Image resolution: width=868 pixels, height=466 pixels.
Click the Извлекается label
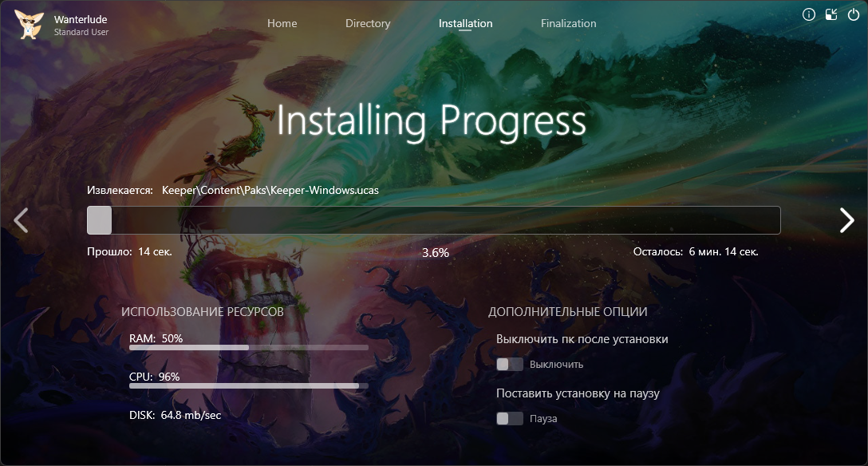(x=120, y=190)
